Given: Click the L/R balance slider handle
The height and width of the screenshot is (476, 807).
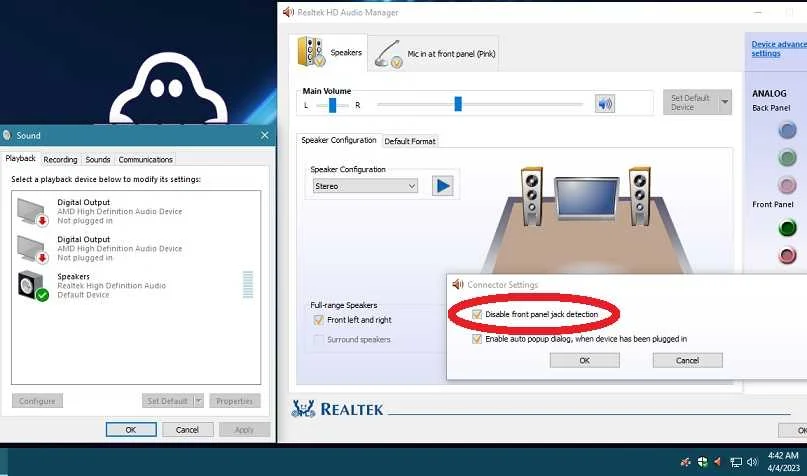Looking at the screenshot, I should pyautogui.click(x=332, y=105).
